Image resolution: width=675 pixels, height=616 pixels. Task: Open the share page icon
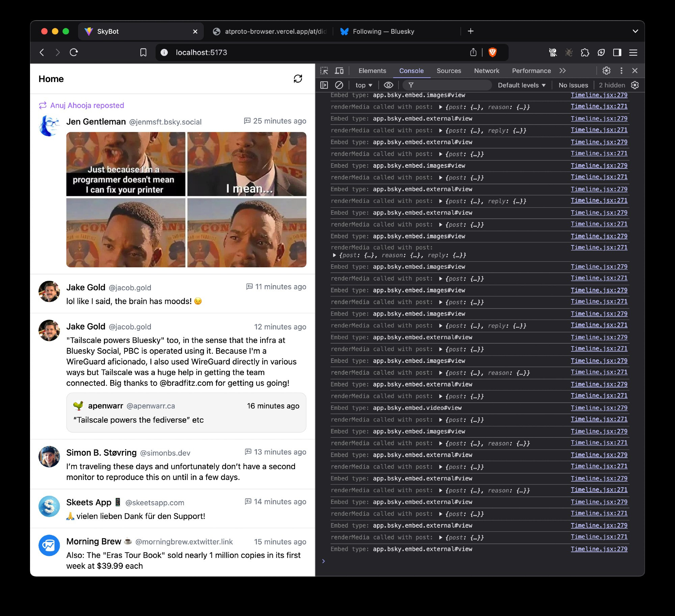coord(474,52)
